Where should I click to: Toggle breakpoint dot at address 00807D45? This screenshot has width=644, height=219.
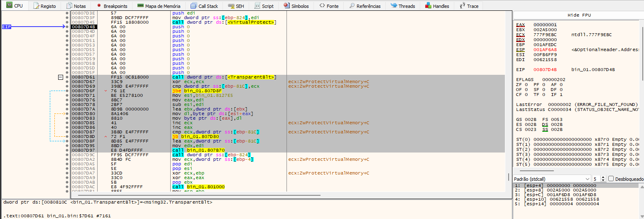pyautogui.click(x=67, y=22)
